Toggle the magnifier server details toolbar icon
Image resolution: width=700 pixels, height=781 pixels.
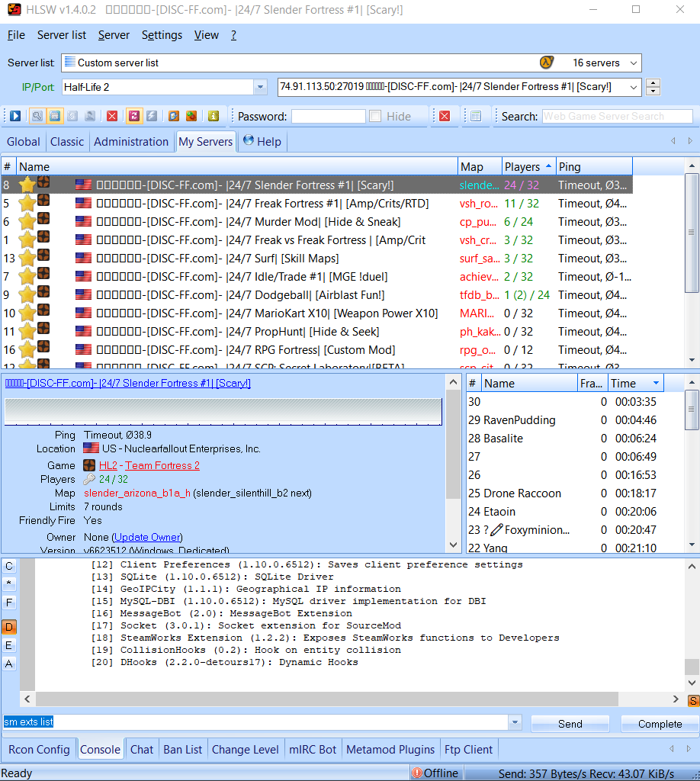(37, 116)
